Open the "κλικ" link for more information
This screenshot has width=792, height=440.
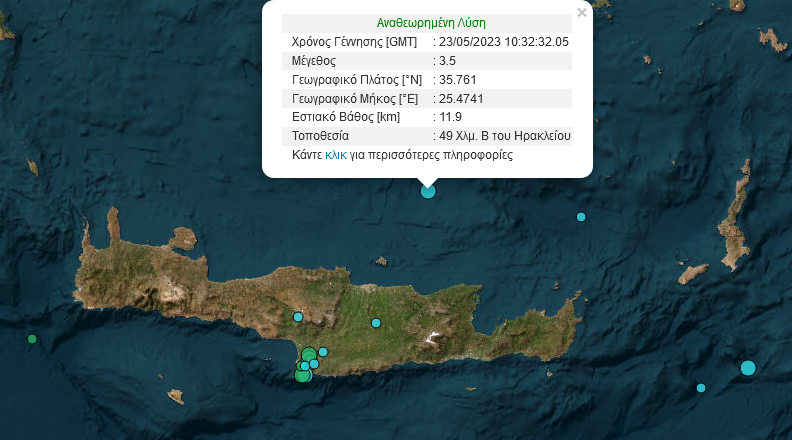click(335, 156)
